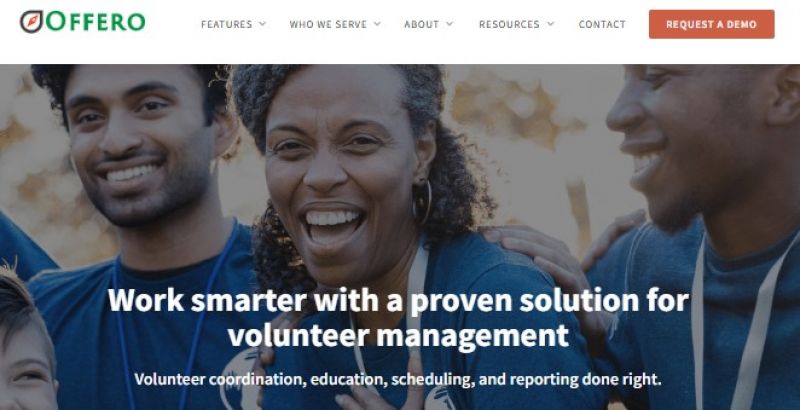The image size is (800, 410).
Task: Click the Request a Demo button
Action: point(711,24)
